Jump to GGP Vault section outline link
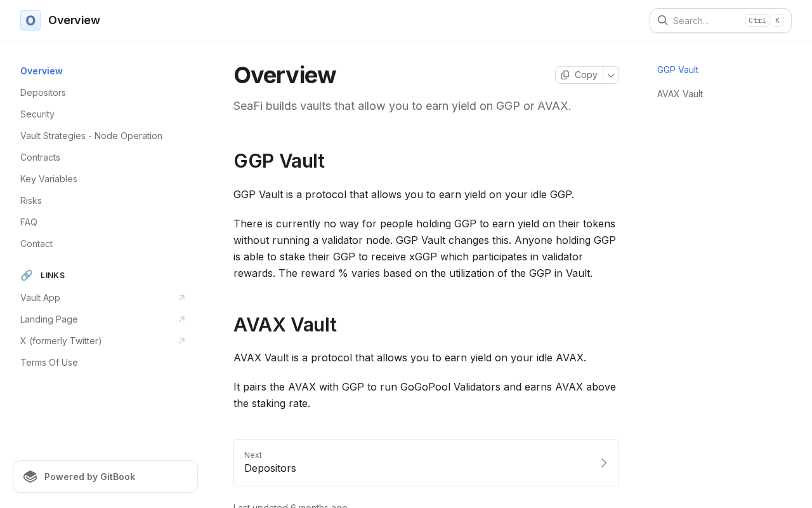 click(678, 70)
